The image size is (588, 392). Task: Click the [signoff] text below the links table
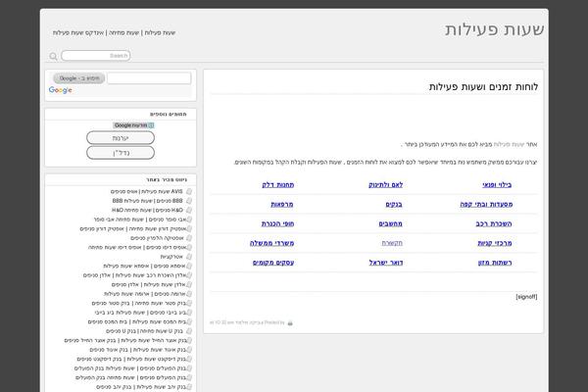click(526, 297)
